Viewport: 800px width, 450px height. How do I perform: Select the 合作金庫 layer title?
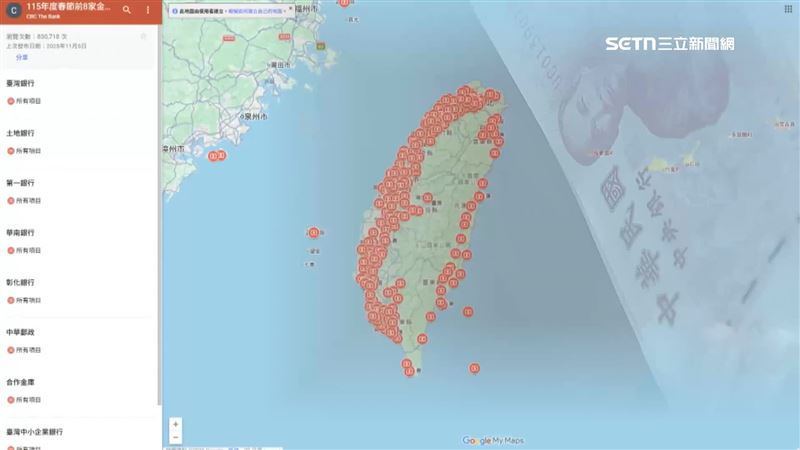(20, 382)
